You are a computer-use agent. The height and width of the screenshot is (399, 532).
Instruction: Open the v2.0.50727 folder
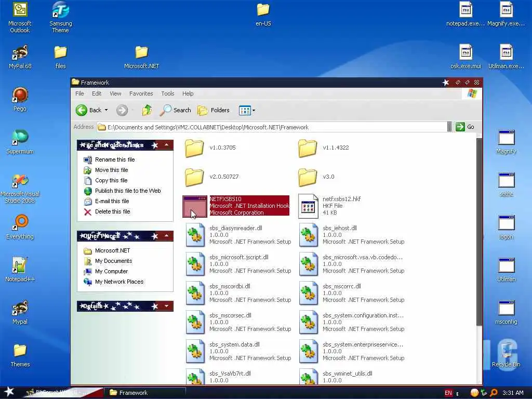coord(194,177)
